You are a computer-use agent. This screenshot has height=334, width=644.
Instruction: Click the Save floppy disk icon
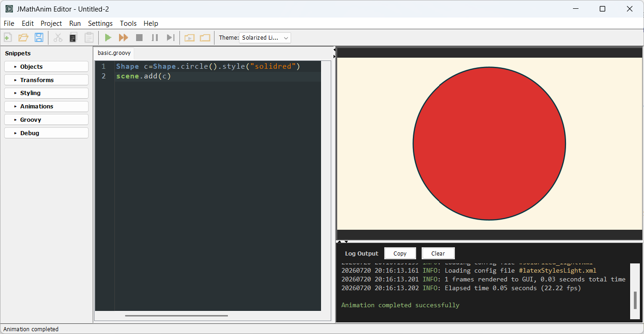39,38
